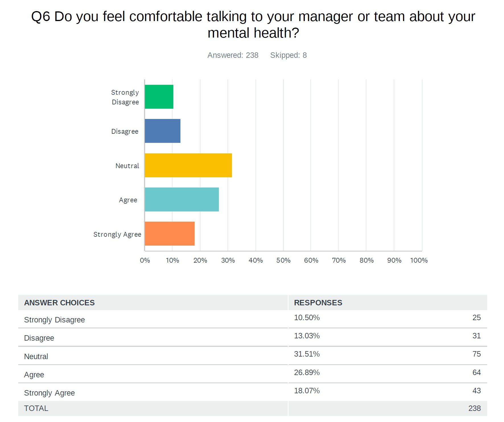The width and height of the screenshot is (504, 422).
Task: Click the blue Disagree bar
Action: (162, 131)
